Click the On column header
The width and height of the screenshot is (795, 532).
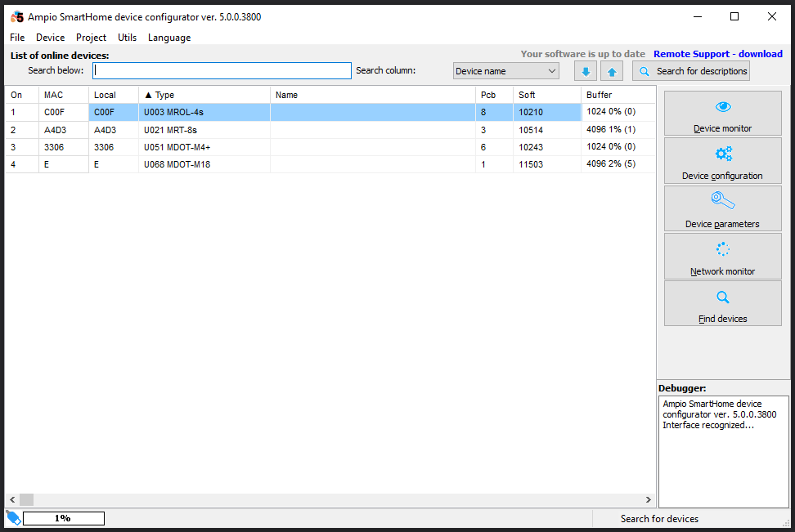pyautogui.click(x=22, y=95)
